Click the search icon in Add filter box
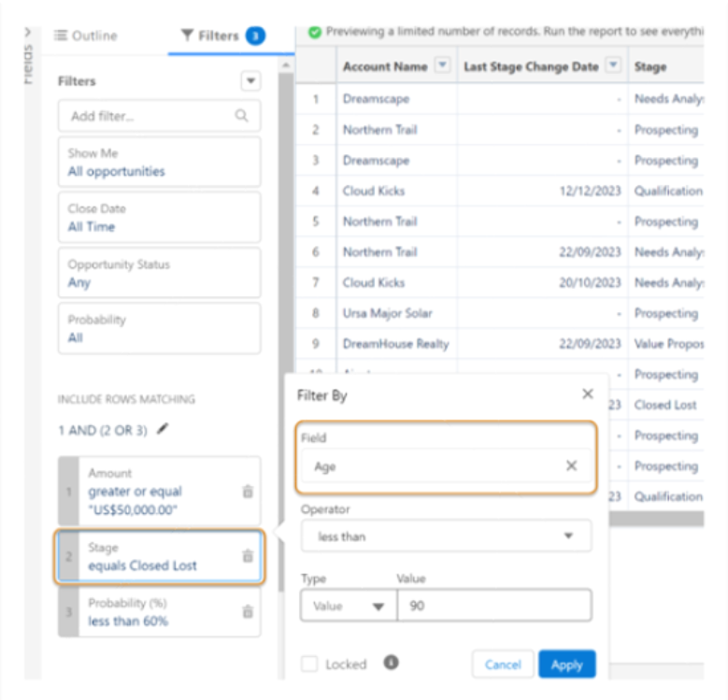 click(x=242, y=116)
